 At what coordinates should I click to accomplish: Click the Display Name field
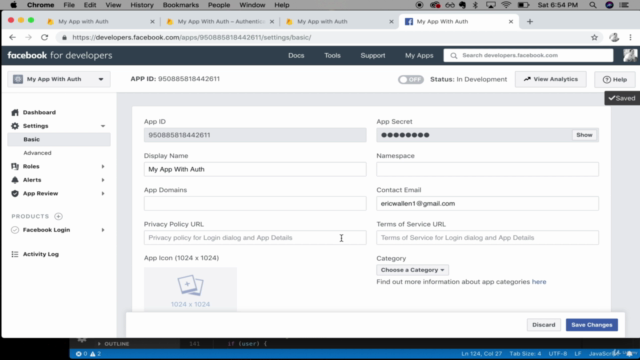point(255,169)
